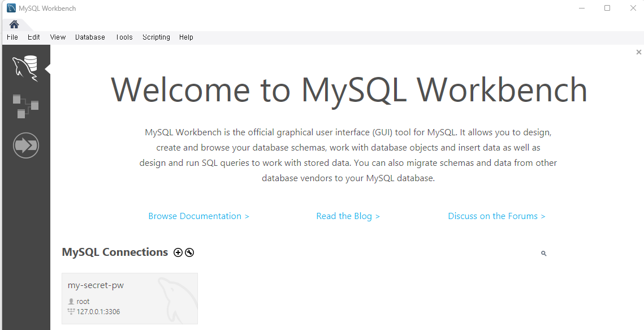Open the Home tab icon
644x330 pixels.
pos(14,24)
